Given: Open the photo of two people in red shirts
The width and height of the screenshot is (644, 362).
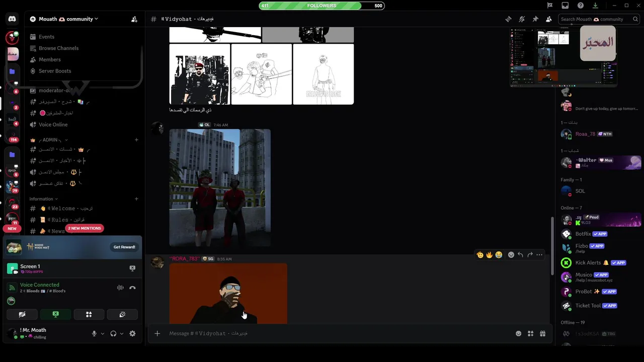Looking at the screenshot, I should [220, 188].
